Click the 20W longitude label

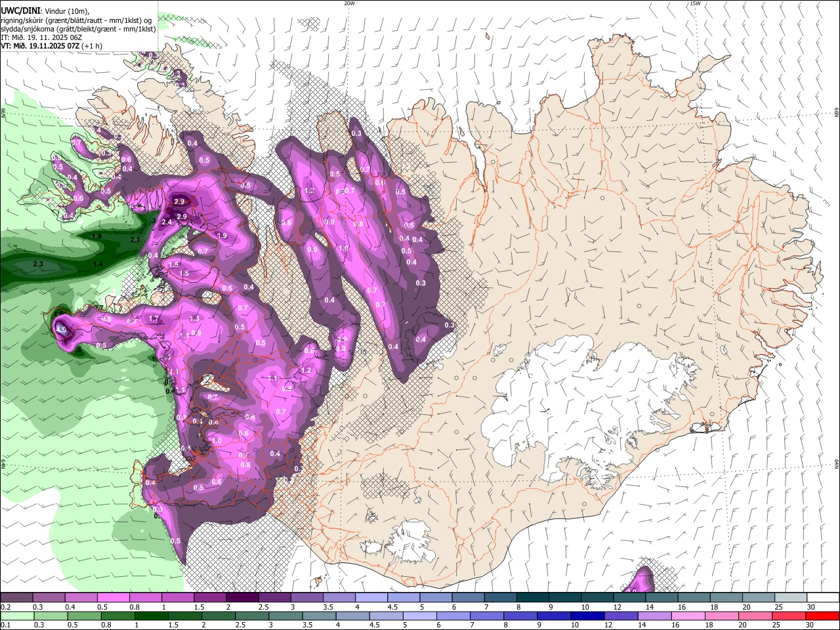point(350,3)
